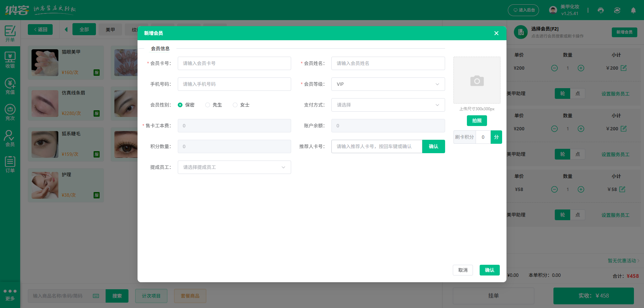Open customer service via headset icon
Screen dimensions: 644x308
click(x=600, y=10)
